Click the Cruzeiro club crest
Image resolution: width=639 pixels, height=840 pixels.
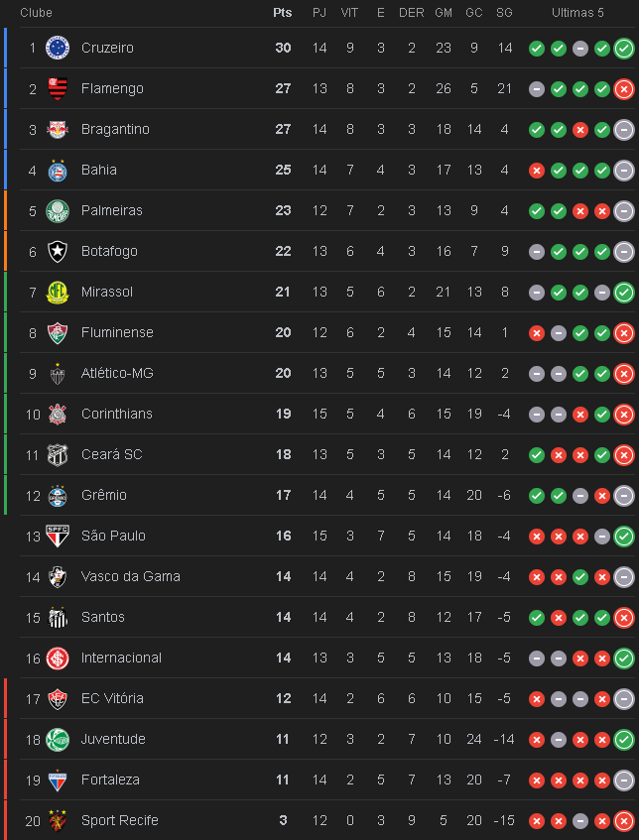click(x=58, y=48)
